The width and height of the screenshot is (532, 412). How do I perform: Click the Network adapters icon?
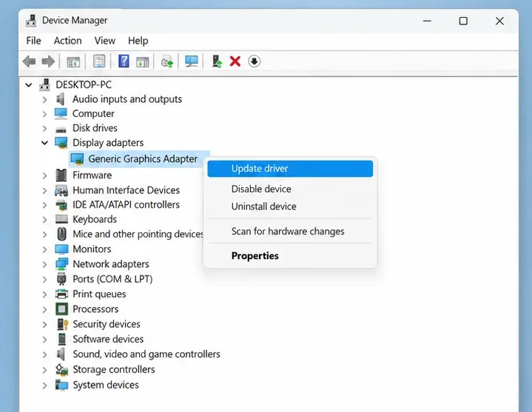click(61, 264)
